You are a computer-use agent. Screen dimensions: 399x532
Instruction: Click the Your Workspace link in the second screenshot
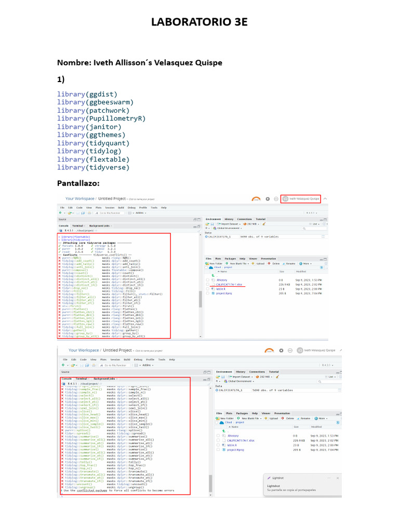pos(84,351)
